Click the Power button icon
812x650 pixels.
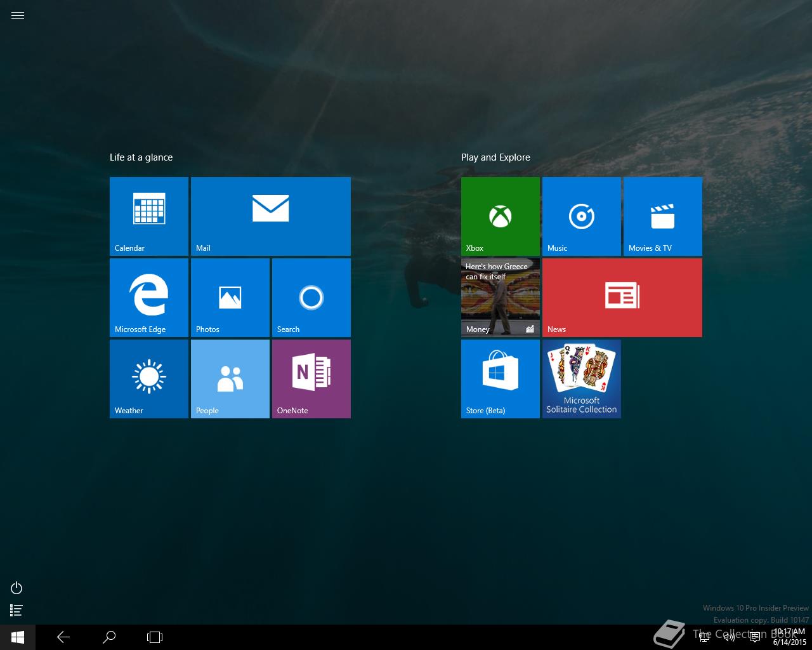pyautogui.click(x=16, y=588)
